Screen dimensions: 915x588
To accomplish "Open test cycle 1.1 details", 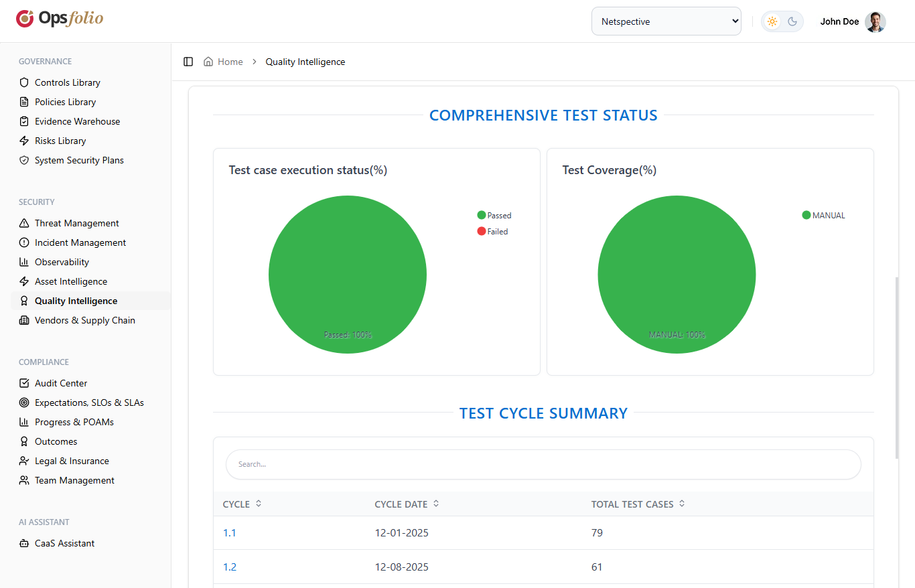I will [228, 532].
